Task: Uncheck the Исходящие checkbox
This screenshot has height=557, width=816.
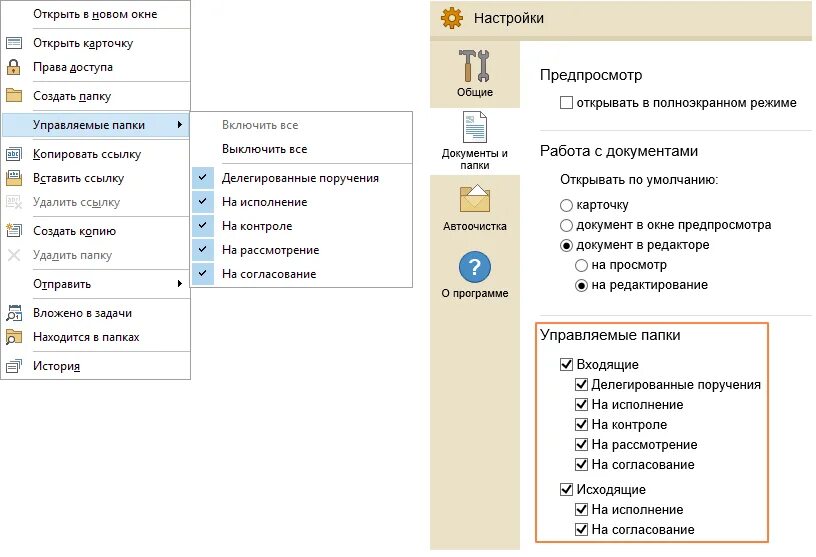Action: coord(566,489)
